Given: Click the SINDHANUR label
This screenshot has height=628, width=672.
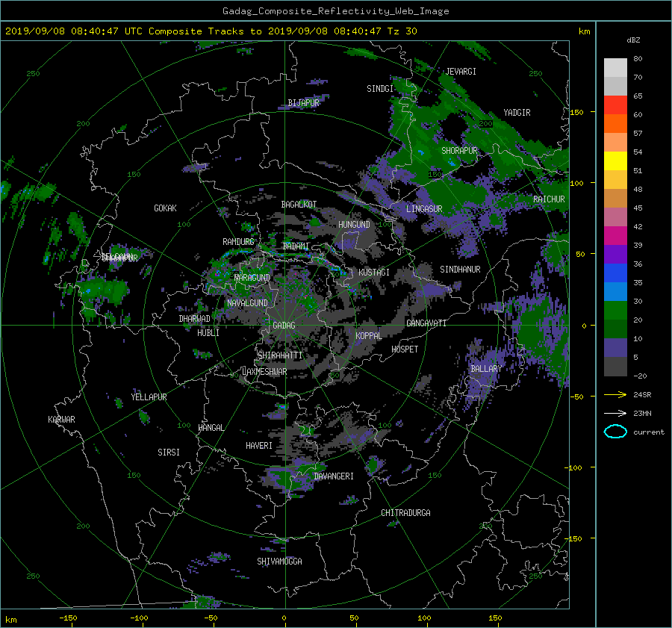Looking at the screenshot, I should pos(460,270).
